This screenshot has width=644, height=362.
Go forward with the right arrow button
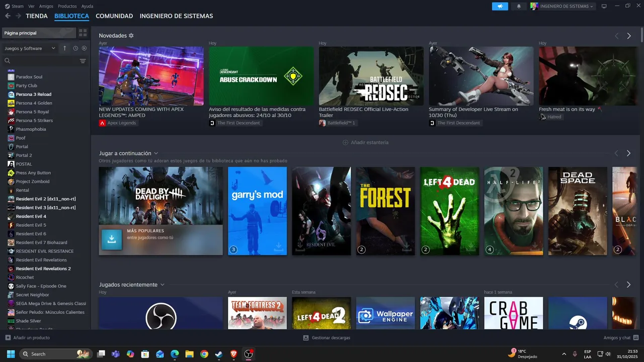click(x=18, y=16)
